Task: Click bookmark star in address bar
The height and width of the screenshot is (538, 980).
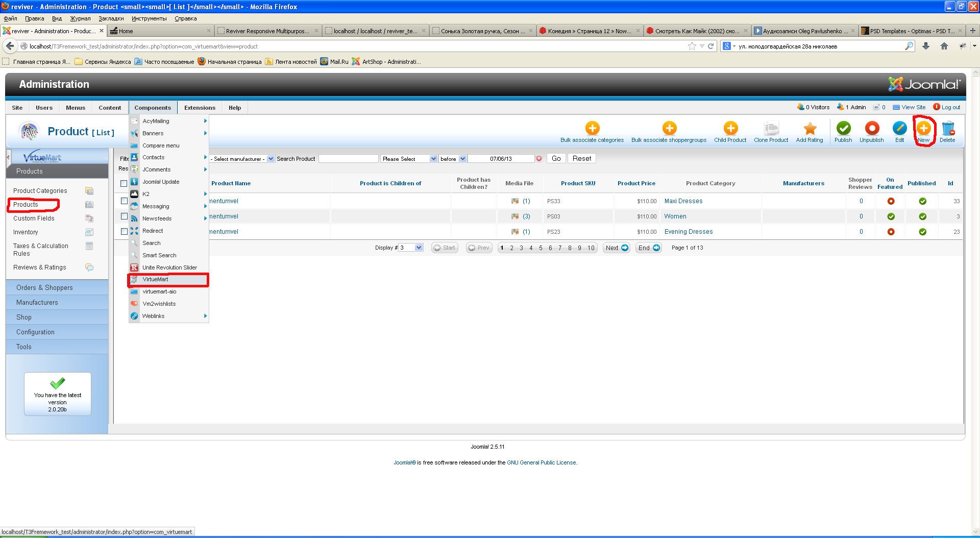Action: coord(692,46)
